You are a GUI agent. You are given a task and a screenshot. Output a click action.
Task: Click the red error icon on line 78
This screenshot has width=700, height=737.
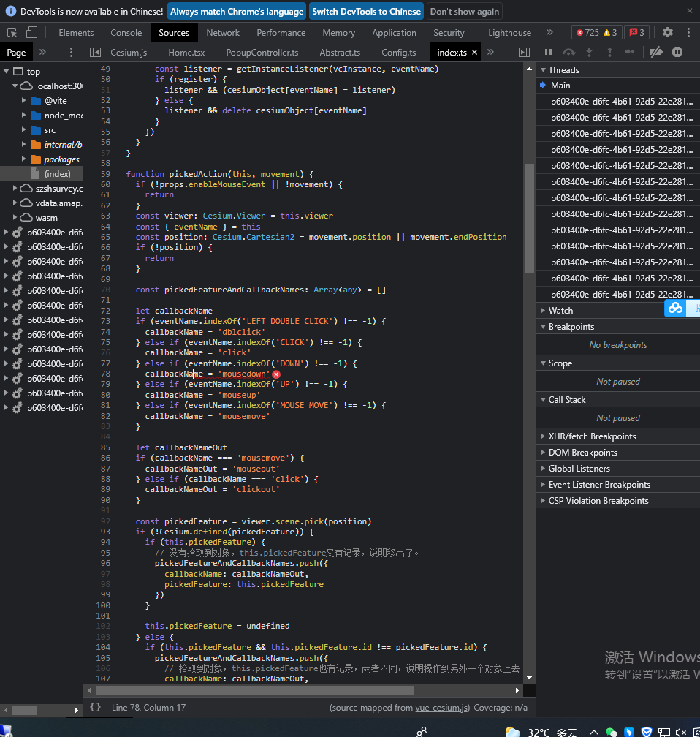[x=276, y=374]
